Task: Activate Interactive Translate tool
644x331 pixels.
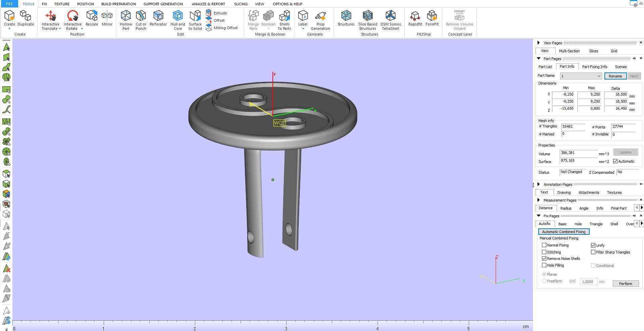Action: coord(50,20)
